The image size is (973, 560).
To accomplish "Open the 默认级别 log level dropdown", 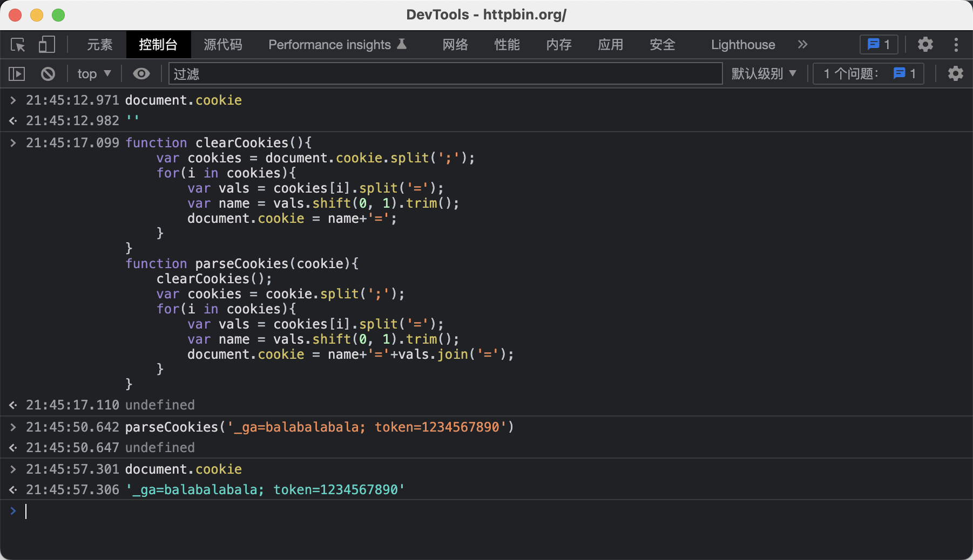I will [764, 74].
